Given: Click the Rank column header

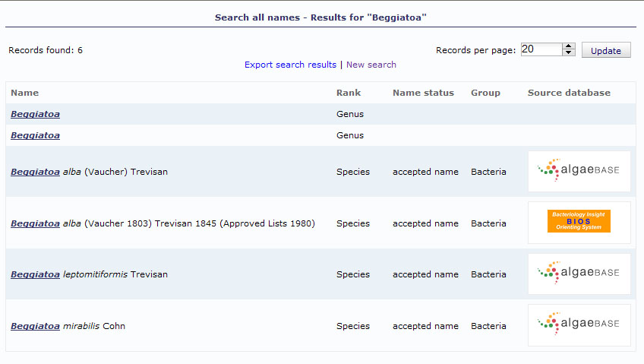Looking at the screenshot, I should [x=349, y=93].
